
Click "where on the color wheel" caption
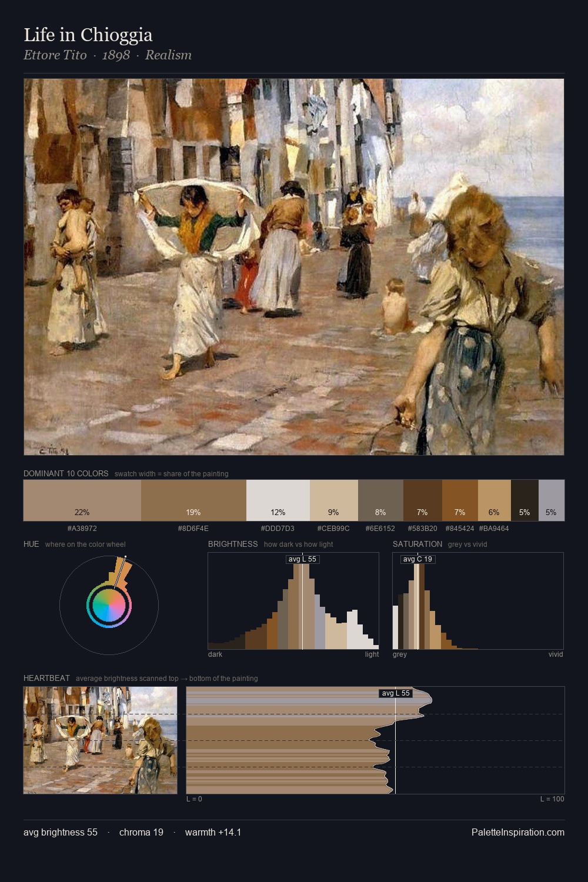point(85,544)
